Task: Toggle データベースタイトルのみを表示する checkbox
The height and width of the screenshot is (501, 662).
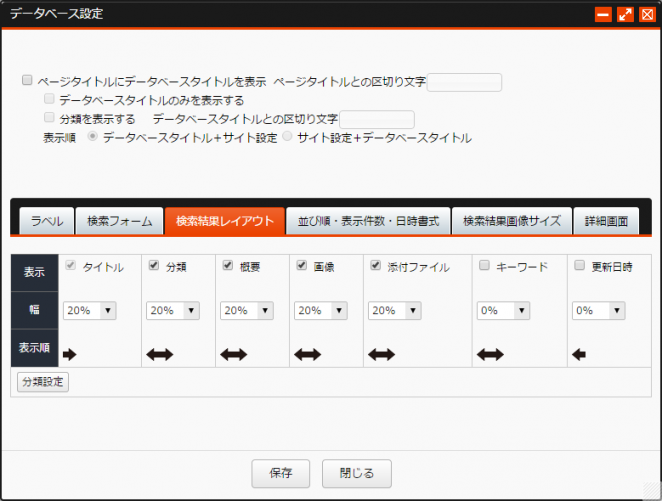Action: coord(49,99)
